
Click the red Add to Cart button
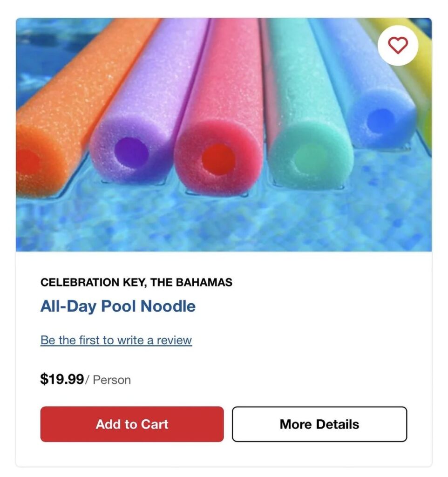132,424
